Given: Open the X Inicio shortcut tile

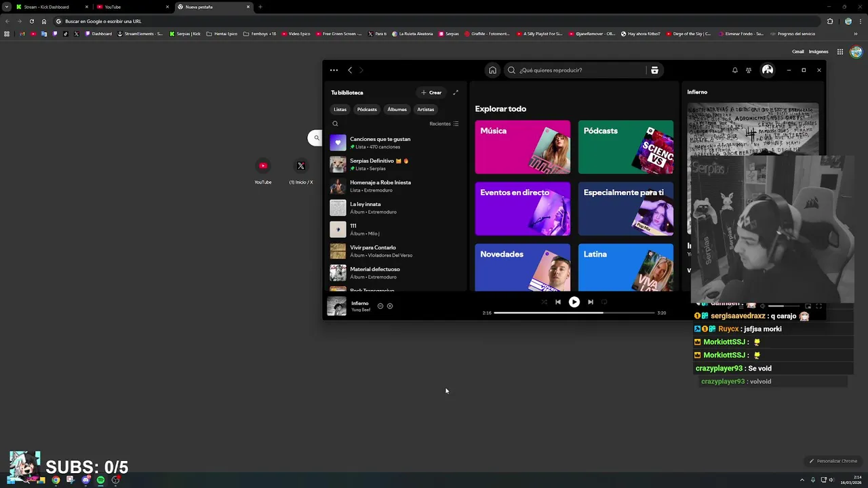Looking at the screenshot, I should [301, 171].
